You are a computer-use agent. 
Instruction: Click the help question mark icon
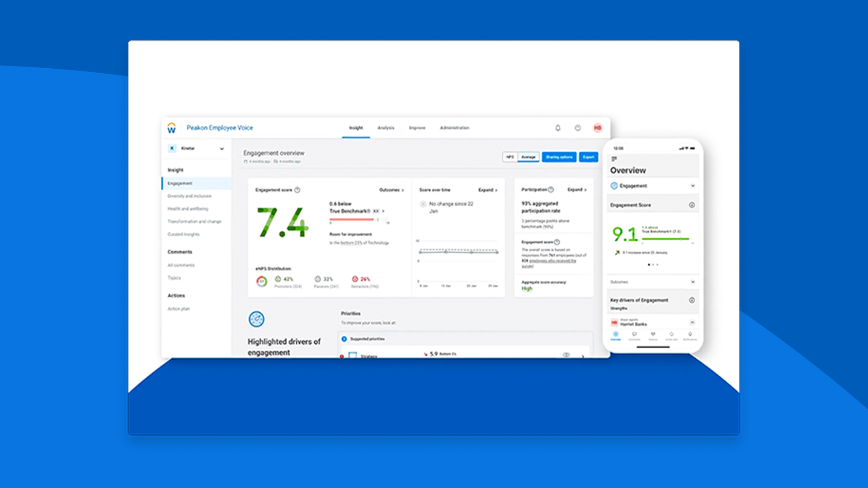(578, 128)
